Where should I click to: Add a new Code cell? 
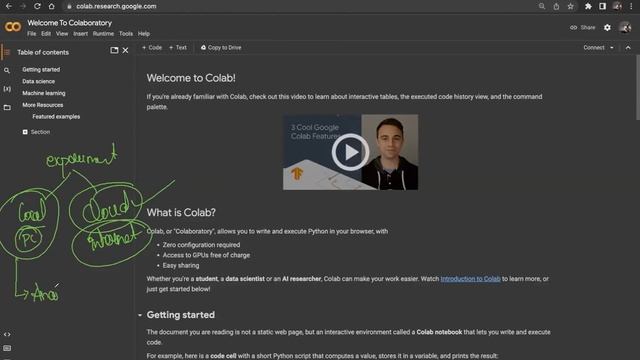pos(152,48)
